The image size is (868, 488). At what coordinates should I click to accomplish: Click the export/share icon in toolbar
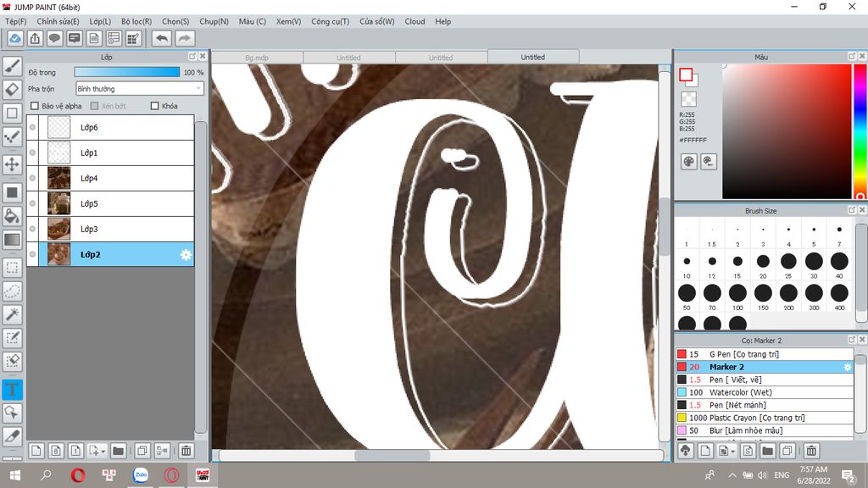pyautogui.click(x=35, y=38)
